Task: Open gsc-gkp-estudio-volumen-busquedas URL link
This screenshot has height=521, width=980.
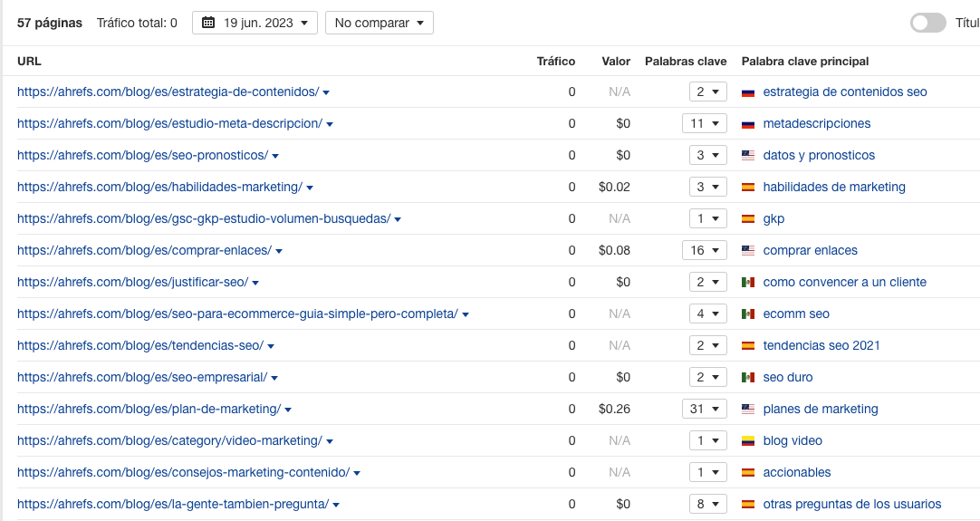Action: [x=204, y=219]
